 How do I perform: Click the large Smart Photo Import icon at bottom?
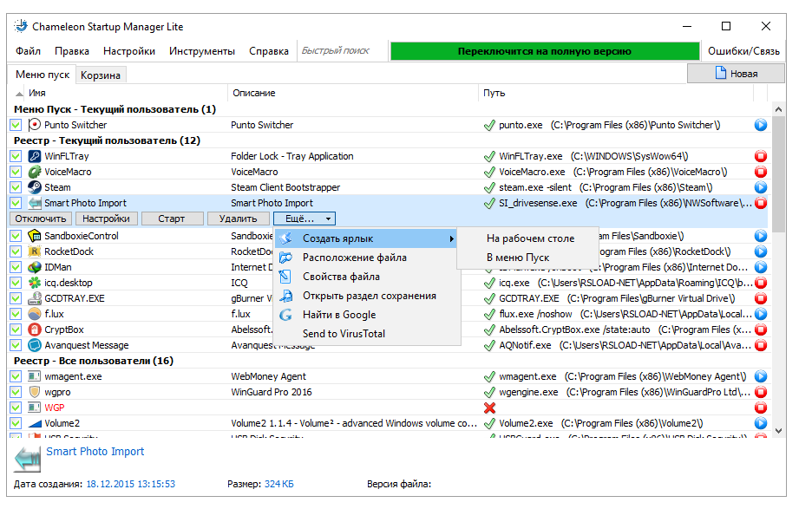click(x=28, y=459)
